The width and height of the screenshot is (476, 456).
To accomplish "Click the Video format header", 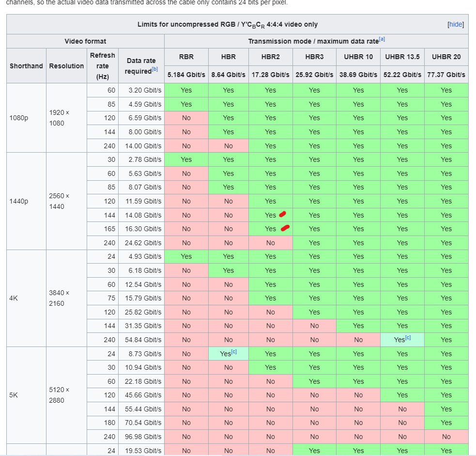I will pos(85,41).
